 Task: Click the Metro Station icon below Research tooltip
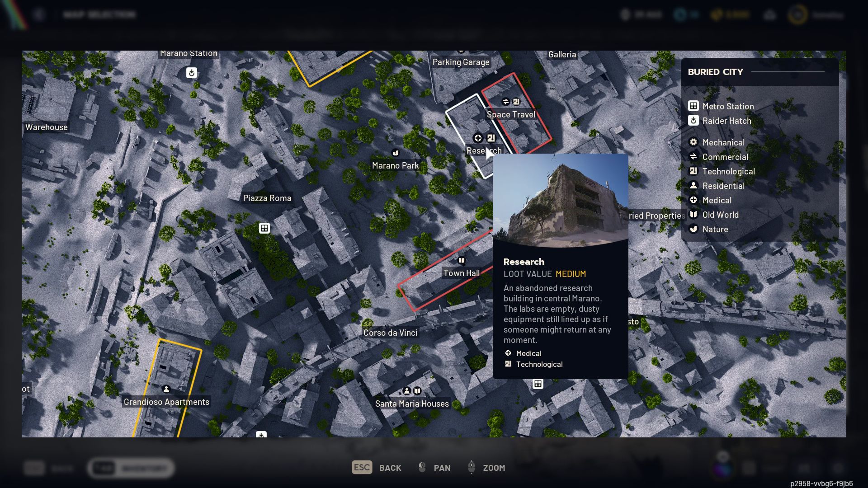click(538, 384)
